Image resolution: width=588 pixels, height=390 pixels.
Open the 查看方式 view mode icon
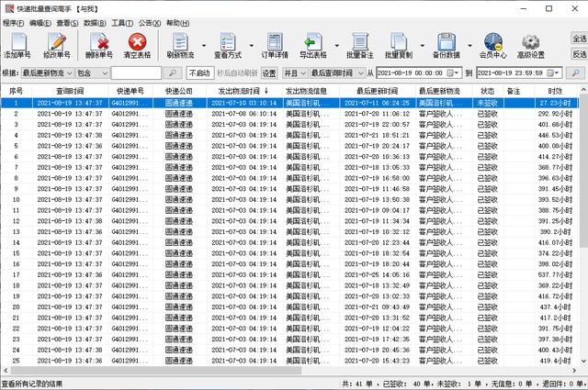coord(228,46)
